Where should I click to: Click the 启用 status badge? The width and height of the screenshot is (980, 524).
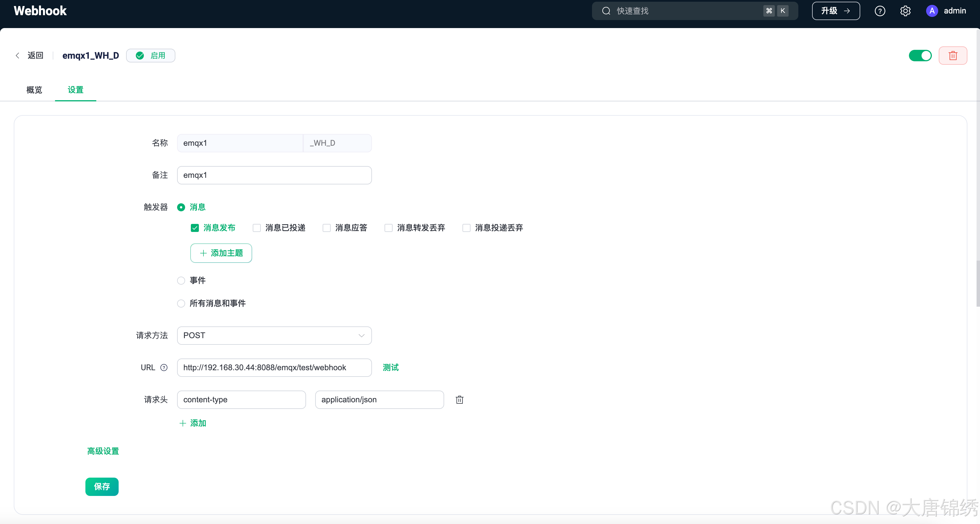pos(151,56)
